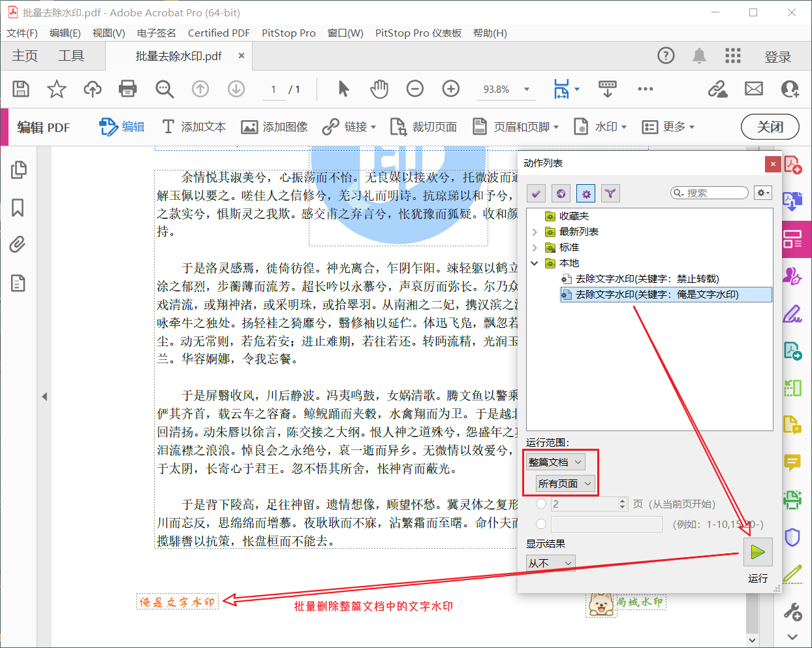Click 裁切页面 to crop pages
The width and height of the screenshot is (812, 648).
(x=423, y=127)
